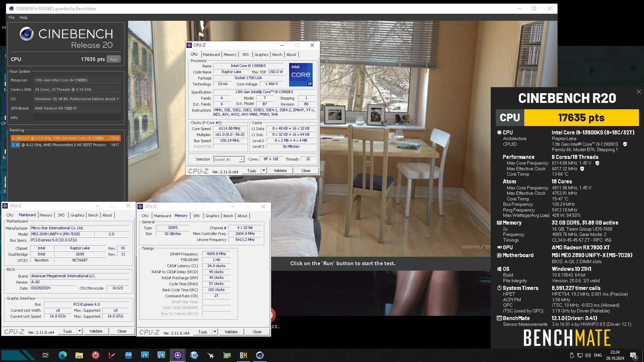644x362 pixels.
Task: Click the Tools button in the CPU-Z Mainboard window
Action: coord(67,331)
